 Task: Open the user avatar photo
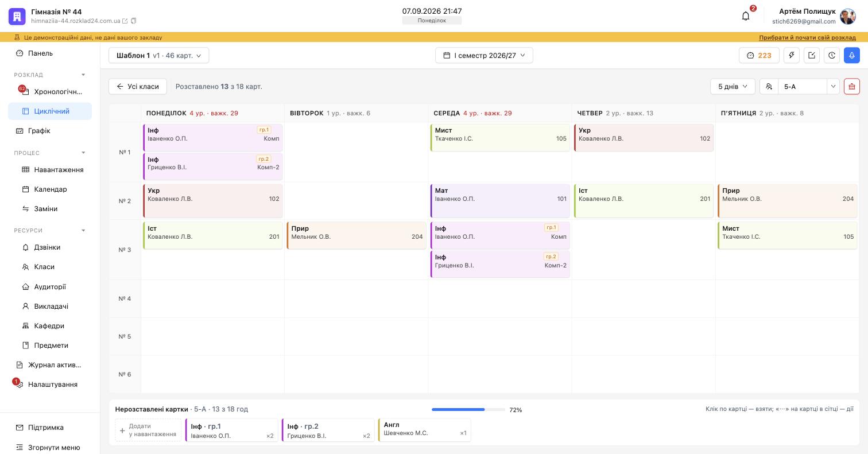(x=848, y=17)
